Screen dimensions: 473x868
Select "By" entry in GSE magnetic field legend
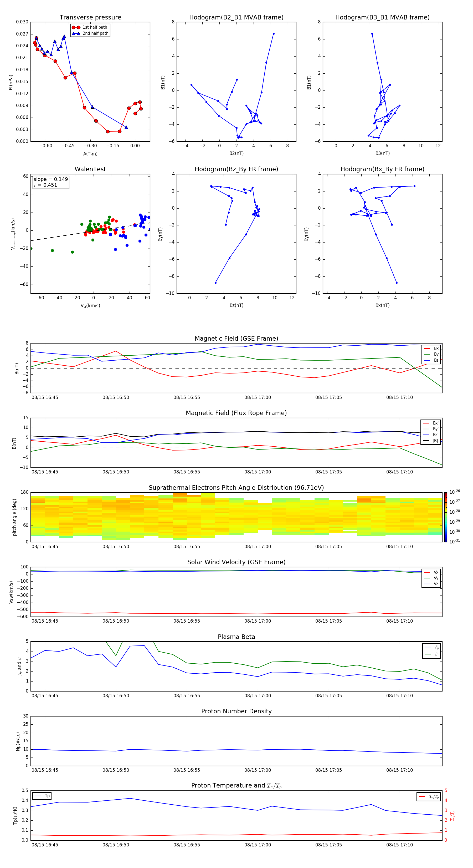pos(431,354)
